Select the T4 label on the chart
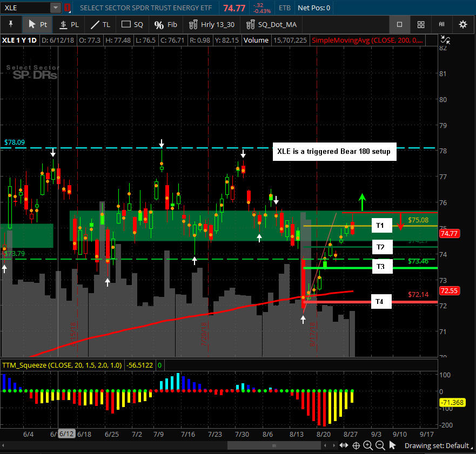The height and width of the screenshot is (454, 476). (381, 301)
